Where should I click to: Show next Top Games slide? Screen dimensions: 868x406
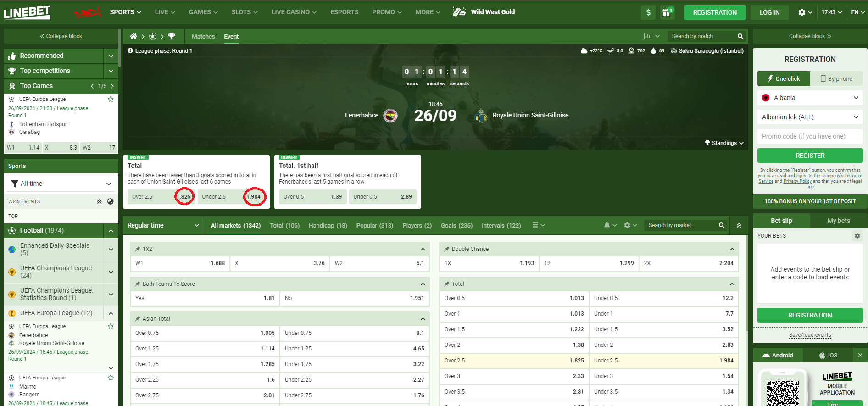point(112,86)
